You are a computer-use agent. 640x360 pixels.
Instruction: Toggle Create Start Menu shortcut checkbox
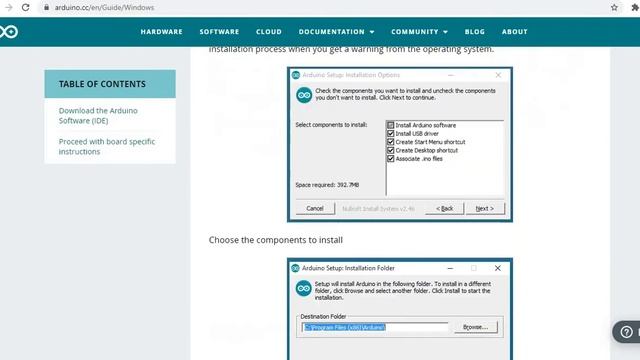(391, 142)
